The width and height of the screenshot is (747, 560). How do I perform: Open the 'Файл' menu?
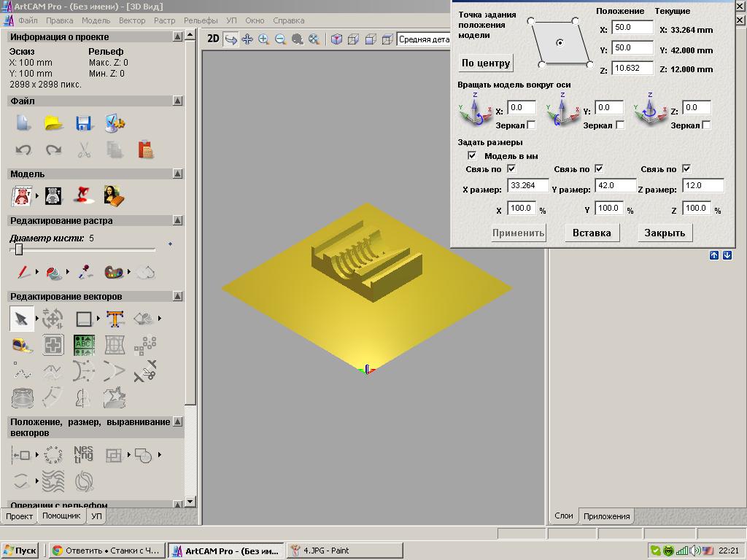[x=28, y=20]
